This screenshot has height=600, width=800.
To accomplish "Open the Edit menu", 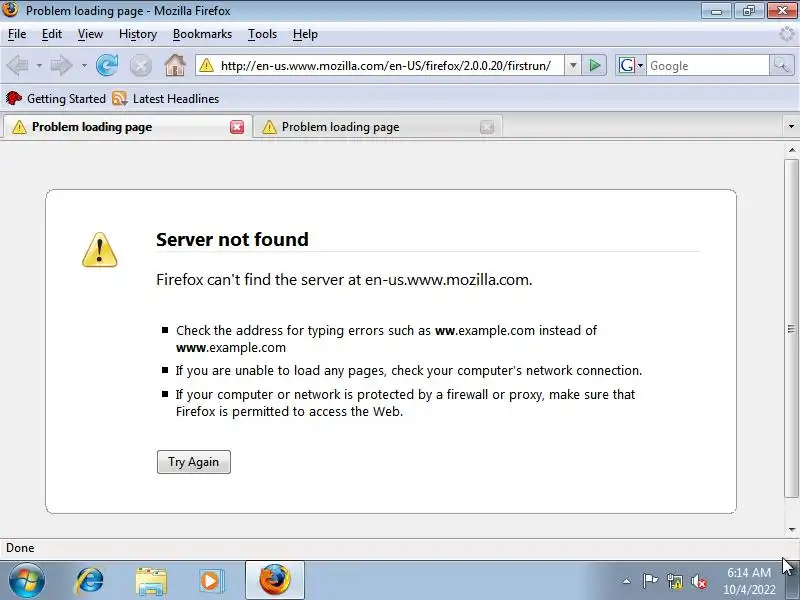I will coord(52,34).
